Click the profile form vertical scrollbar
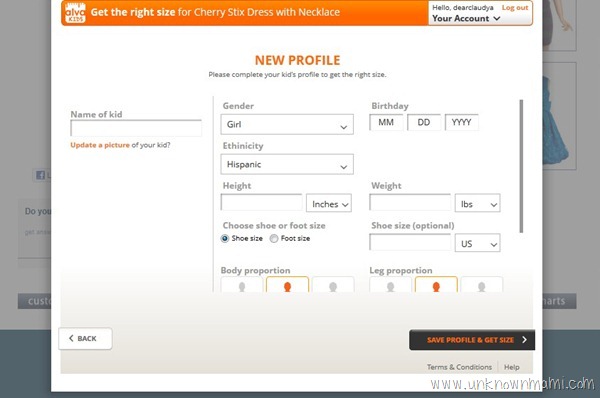Image resolution: width=600 pixels, height=398 pixels. click(x=521, y=166)
